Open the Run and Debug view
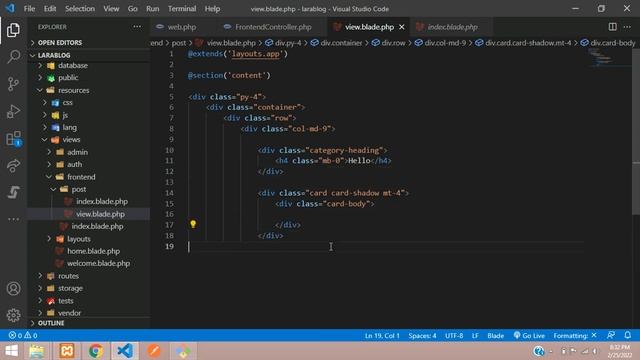The width and height of the screenshot is (640, 360). pos(13,111)
